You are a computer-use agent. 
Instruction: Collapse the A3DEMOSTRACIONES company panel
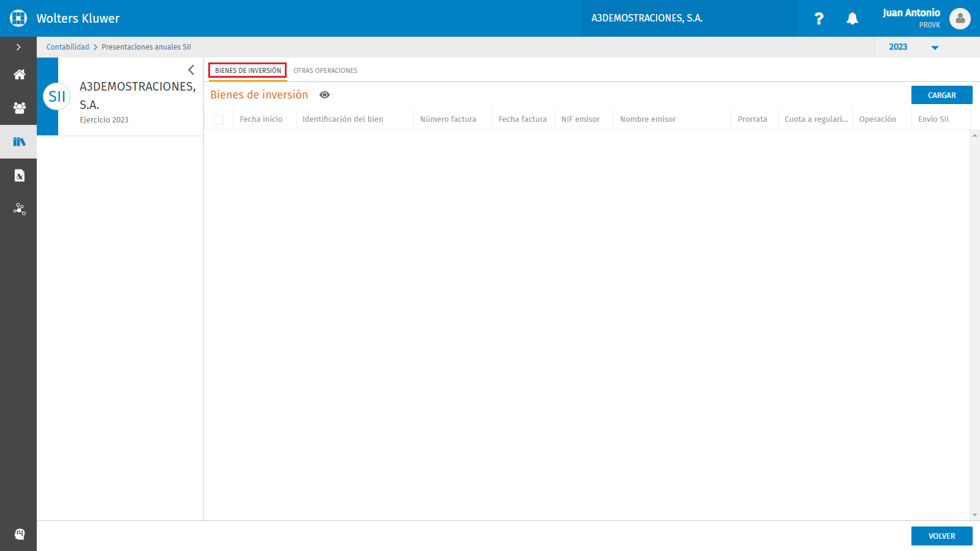click(191, 70)
